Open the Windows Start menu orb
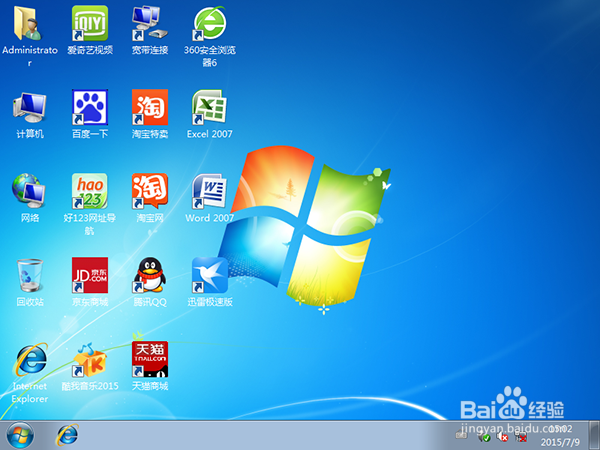 [20, 435]
